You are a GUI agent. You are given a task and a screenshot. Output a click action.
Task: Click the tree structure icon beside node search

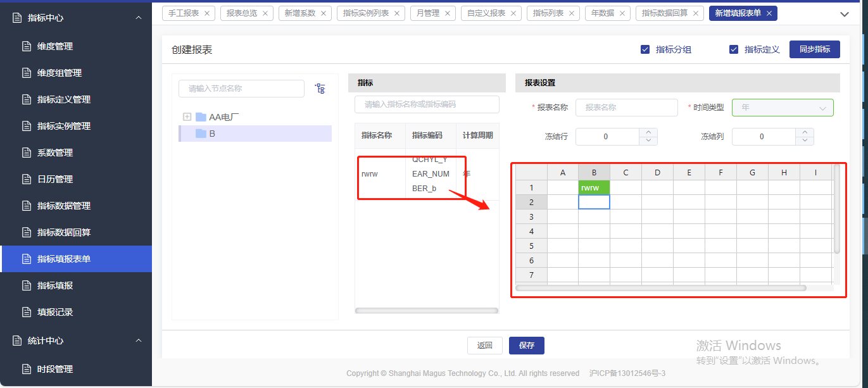[x=320, y=89]
